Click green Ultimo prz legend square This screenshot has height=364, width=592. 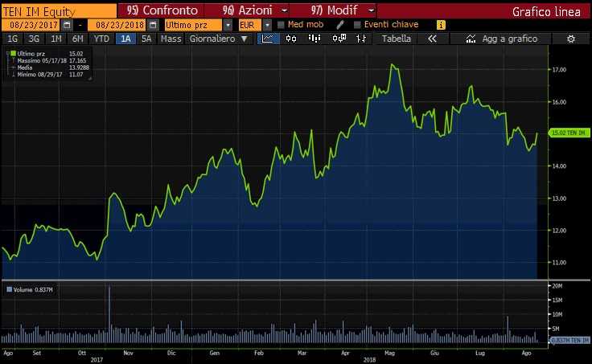click(x=13, y=54)
